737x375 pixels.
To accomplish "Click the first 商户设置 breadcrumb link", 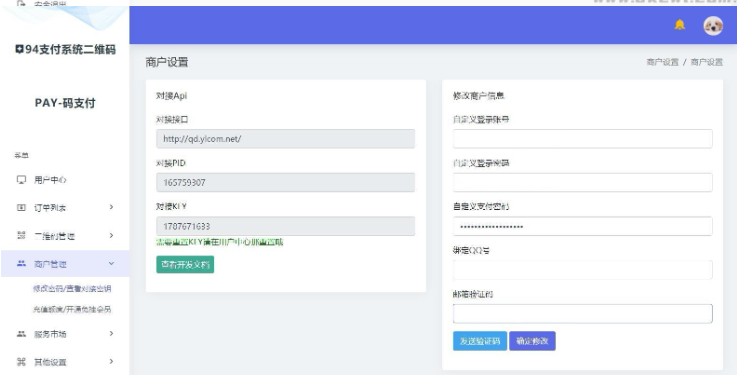I will [663, 62].
